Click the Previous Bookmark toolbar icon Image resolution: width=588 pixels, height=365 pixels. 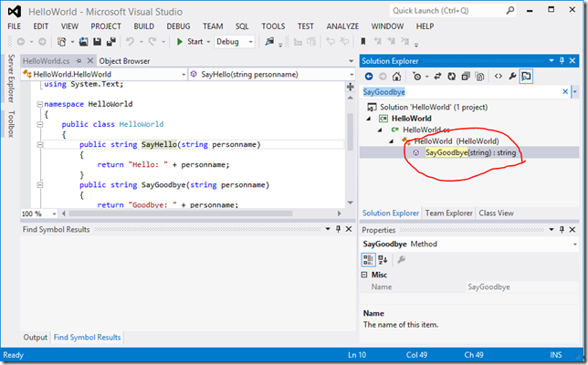[377, 42]
